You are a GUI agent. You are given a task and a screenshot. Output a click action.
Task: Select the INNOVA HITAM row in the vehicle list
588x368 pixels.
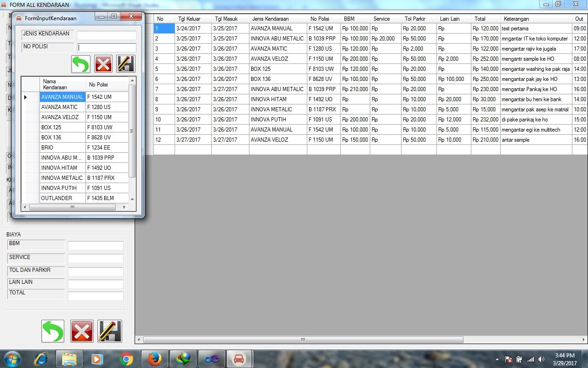[x=62, y=167]
